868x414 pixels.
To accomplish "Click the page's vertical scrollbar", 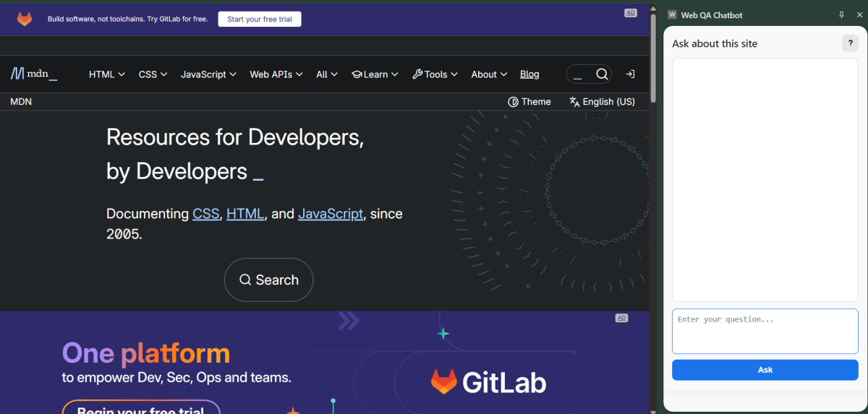I will point(654,58).
